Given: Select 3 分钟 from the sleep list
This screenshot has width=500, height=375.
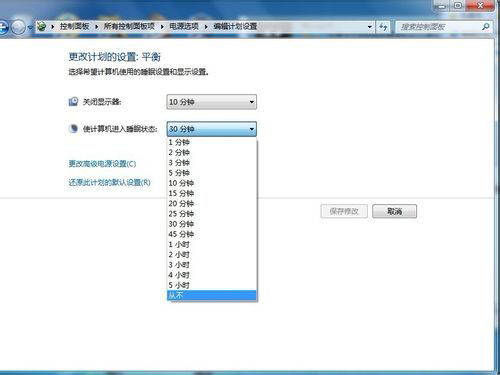Looking at the screenshot, I should [212, 163].
